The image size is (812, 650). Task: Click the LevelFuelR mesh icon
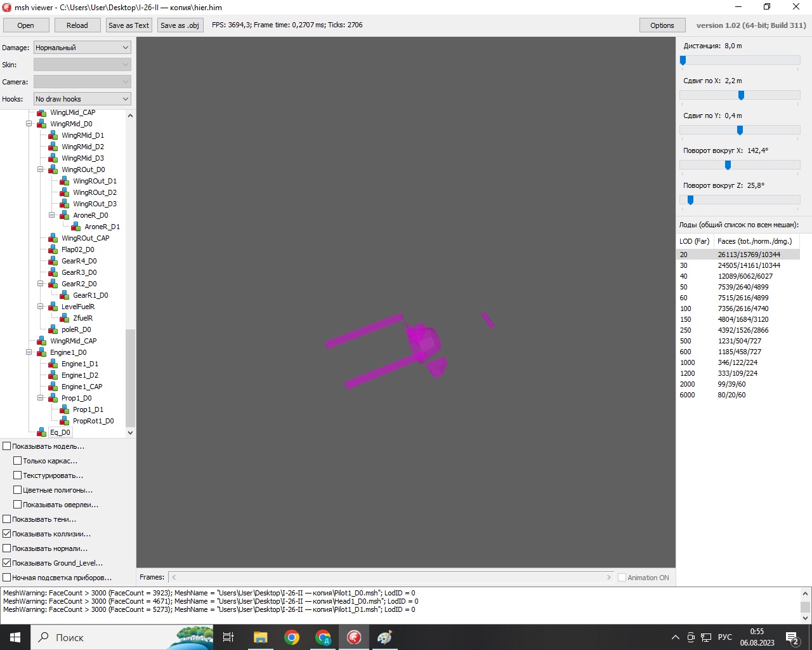(x=53, y=307)
